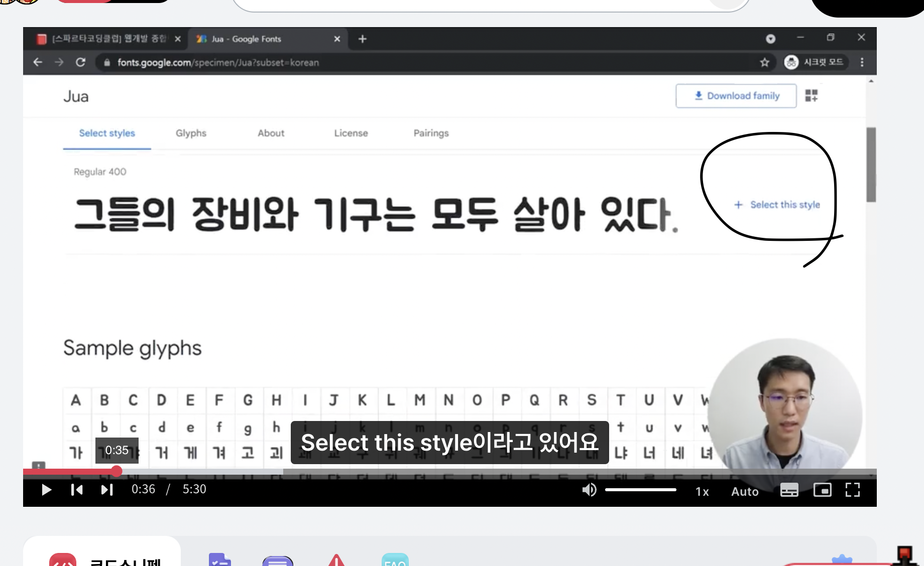Enter fullscreen mode

pos(853,490)
